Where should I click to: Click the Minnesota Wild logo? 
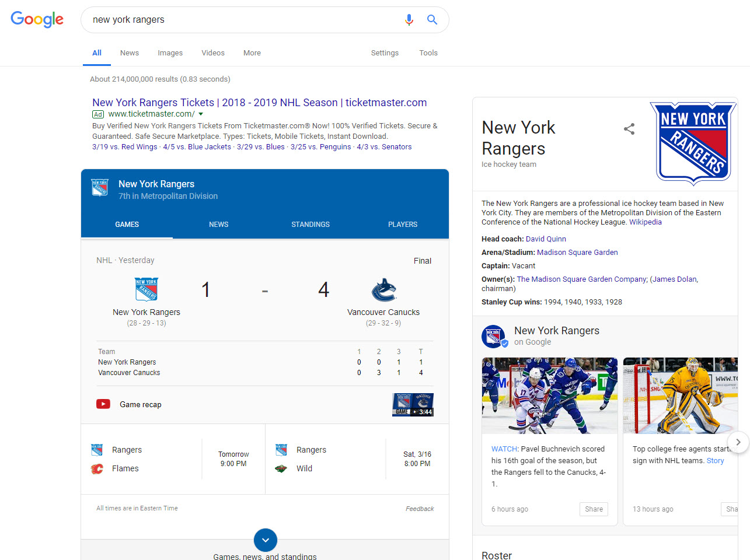(x=281, y=469)
